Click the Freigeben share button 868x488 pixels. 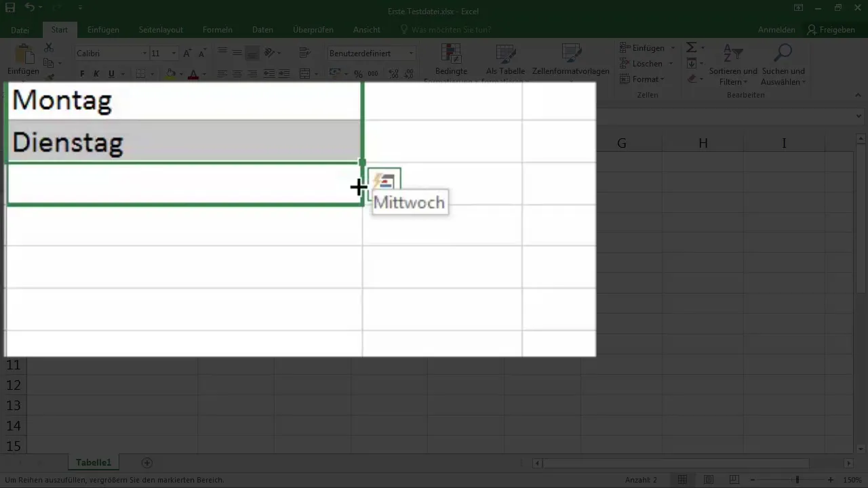point(831,30)
